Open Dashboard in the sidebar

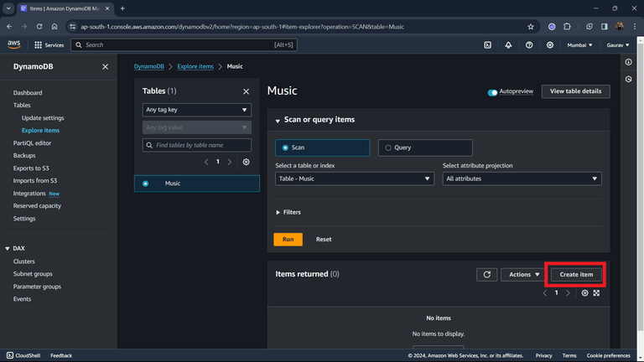pos(28,93)
